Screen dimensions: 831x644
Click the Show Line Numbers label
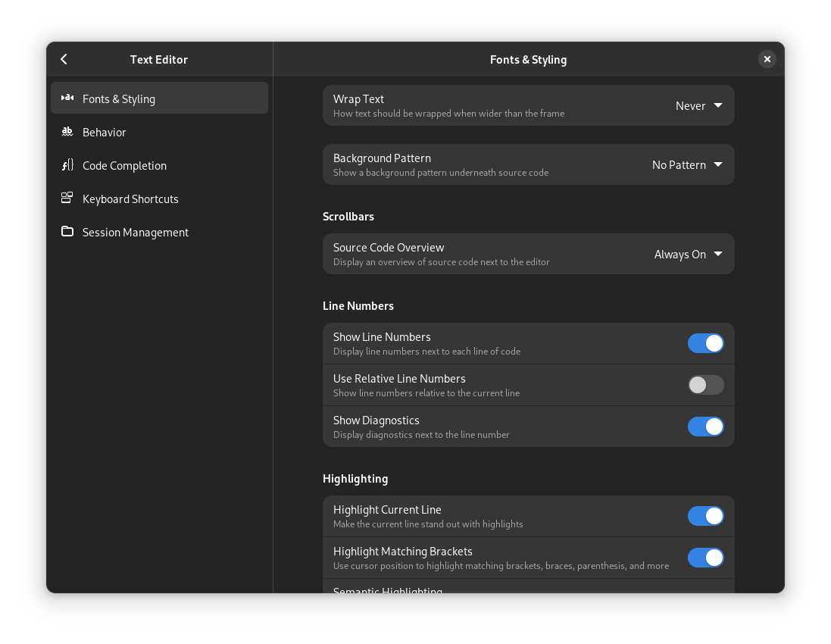[x=382, y=337]
